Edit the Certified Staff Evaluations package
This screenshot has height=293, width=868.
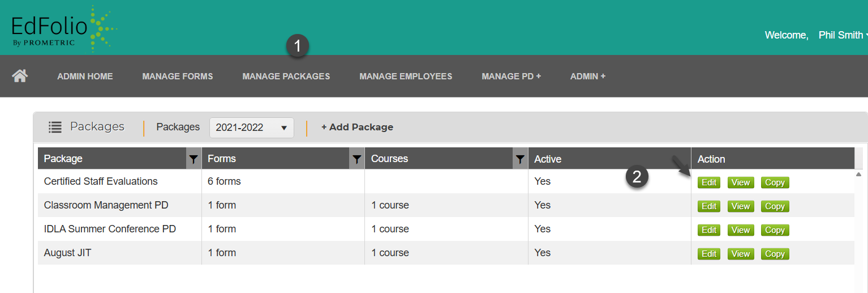coord(708,182)
